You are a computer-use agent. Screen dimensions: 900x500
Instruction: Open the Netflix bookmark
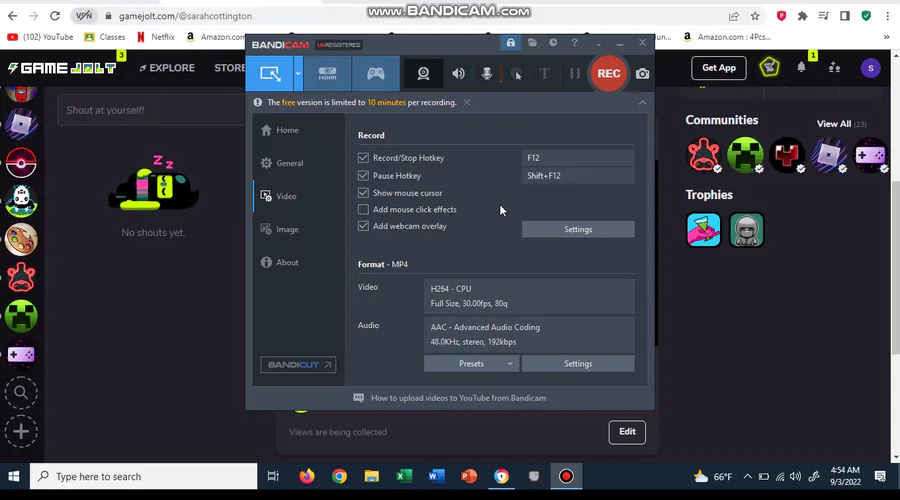point(156,37)
